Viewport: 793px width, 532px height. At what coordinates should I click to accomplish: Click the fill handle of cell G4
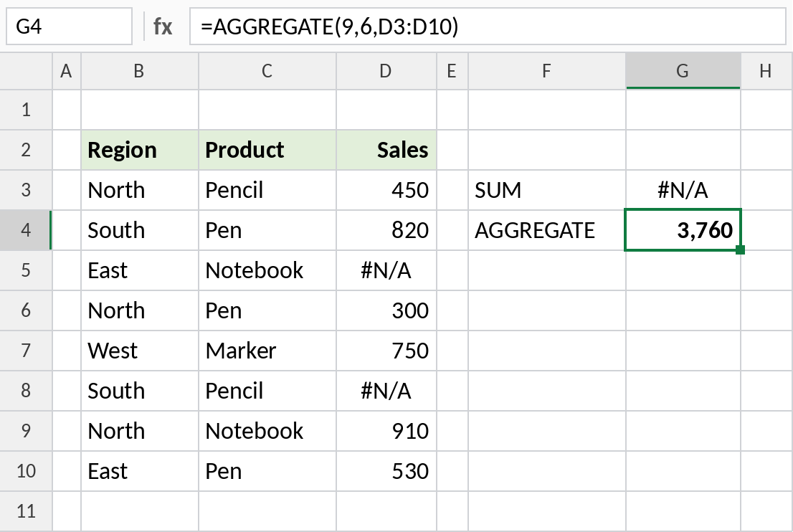pyautogui.click(x=741, y=250)
